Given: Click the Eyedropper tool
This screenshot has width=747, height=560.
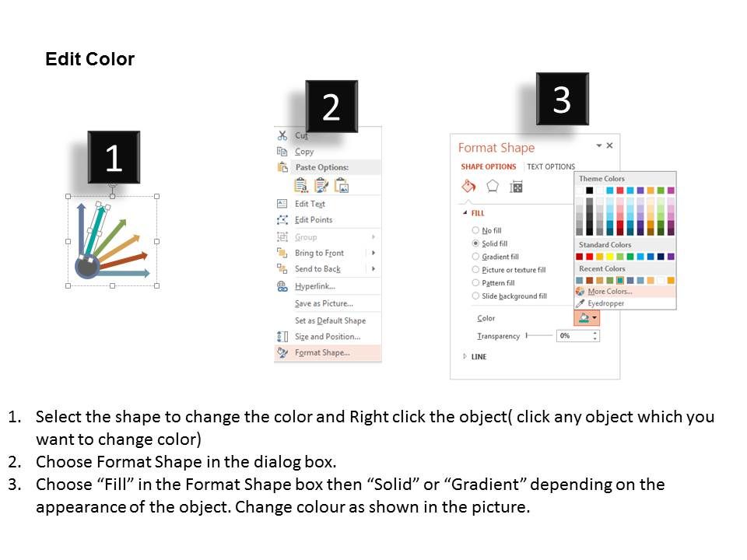Looking at the screenshot, I should point(625,303).
